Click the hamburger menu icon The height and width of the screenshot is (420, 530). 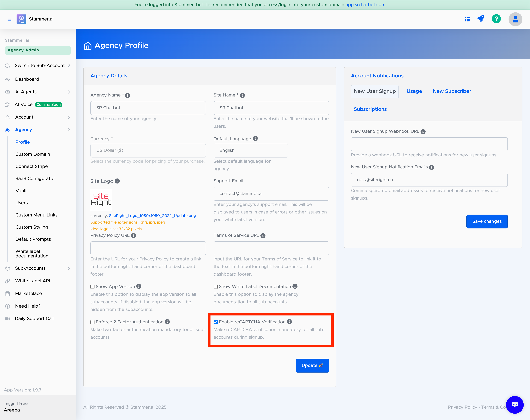coord(9,19)
